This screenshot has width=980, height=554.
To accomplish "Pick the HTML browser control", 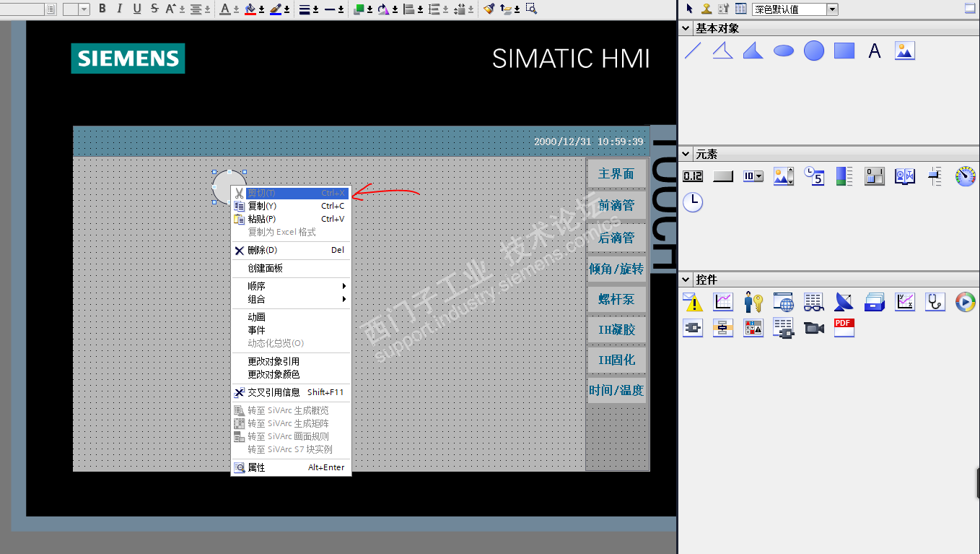I will click(784, 302).
